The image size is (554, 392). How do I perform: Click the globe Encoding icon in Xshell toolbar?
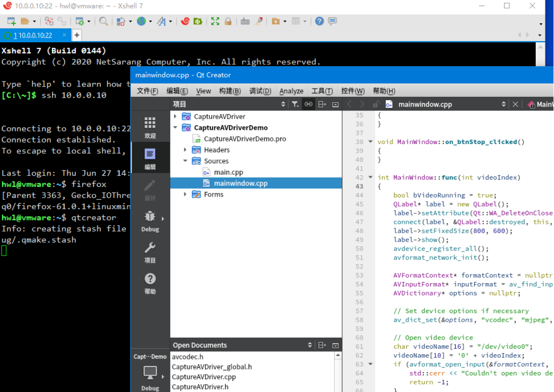(142, 21)
